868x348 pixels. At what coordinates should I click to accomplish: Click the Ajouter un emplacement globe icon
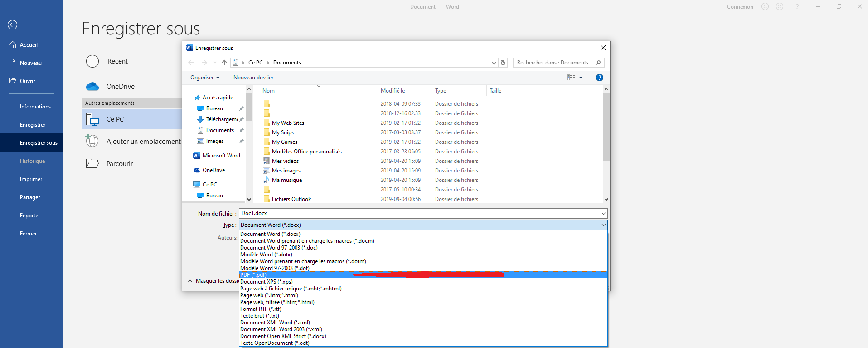(92, 141)
